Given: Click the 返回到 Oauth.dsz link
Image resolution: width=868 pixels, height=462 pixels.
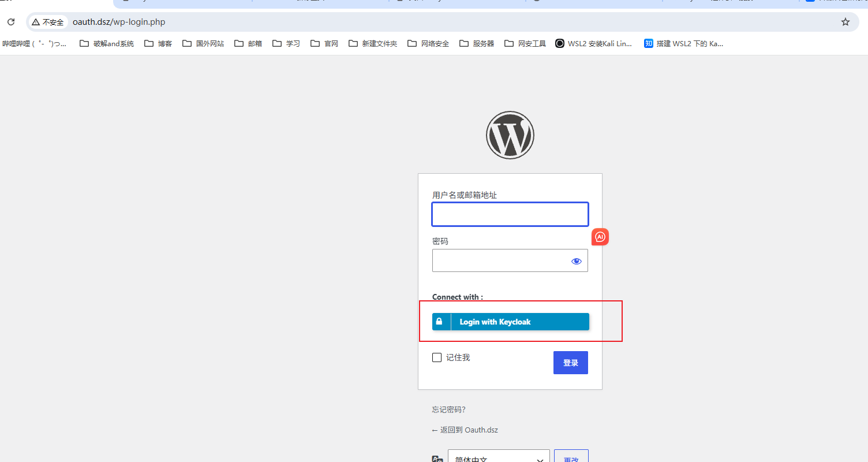Looking at the screenshot, I should [465, 430].
